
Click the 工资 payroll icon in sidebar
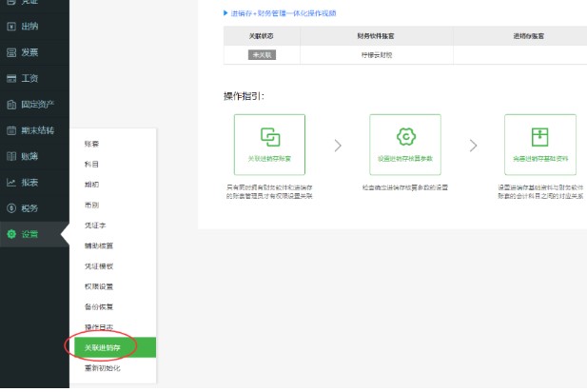point(11,77)
